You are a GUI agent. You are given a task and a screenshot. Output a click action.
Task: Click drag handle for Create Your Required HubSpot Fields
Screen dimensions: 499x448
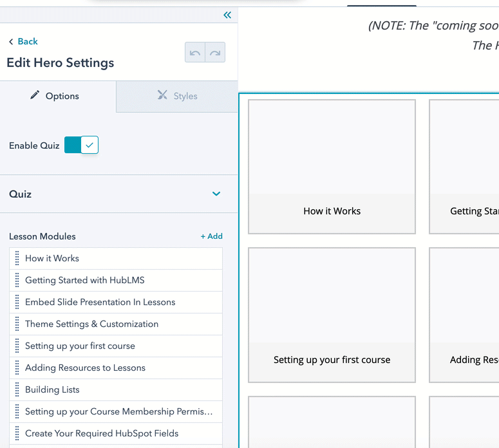pos(17,433)
